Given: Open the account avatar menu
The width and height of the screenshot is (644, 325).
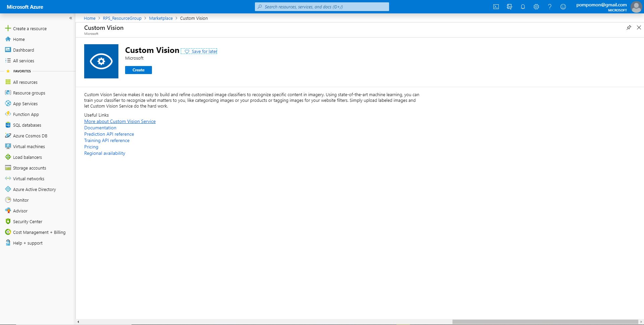Looking at the screenshot, I should click(636, 7).
